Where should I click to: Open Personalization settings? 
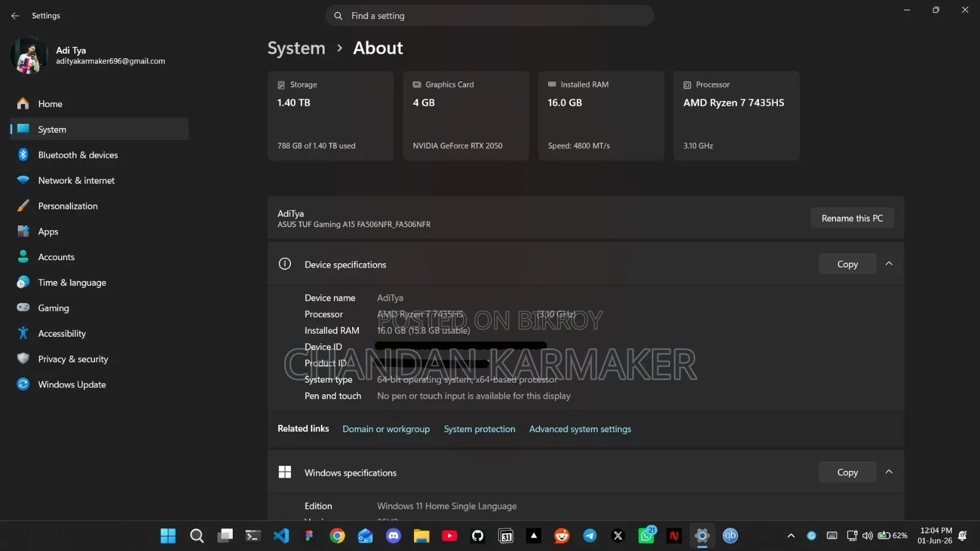(99, 206)
